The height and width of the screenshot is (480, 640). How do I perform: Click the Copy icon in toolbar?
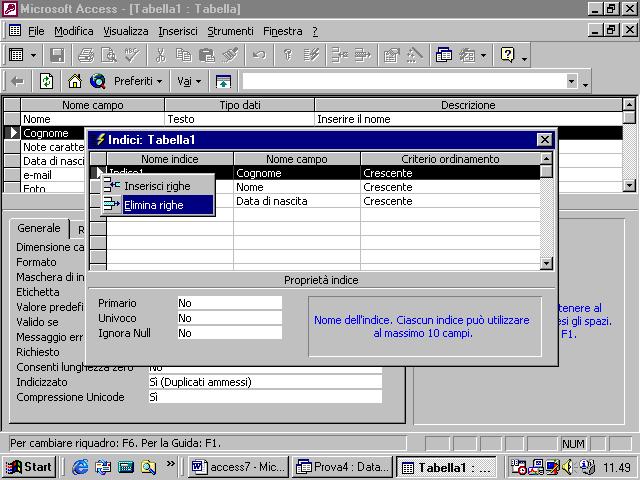pos(184,55)
